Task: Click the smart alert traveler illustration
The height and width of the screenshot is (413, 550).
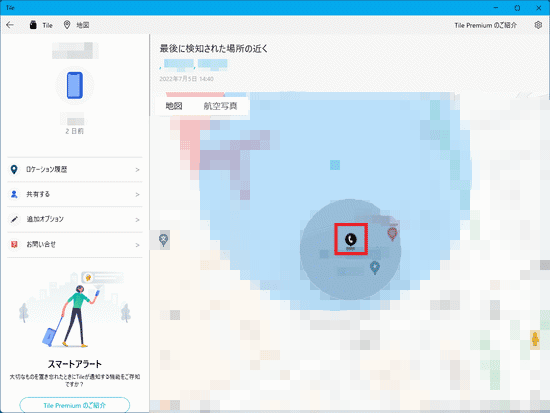Action: (75, 309)
